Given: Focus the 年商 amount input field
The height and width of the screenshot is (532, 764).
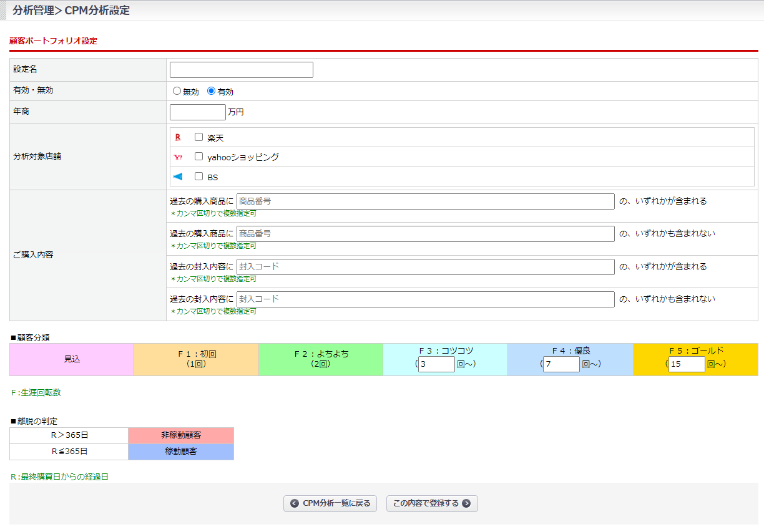Looking at the screenshot, I should 197,112.
